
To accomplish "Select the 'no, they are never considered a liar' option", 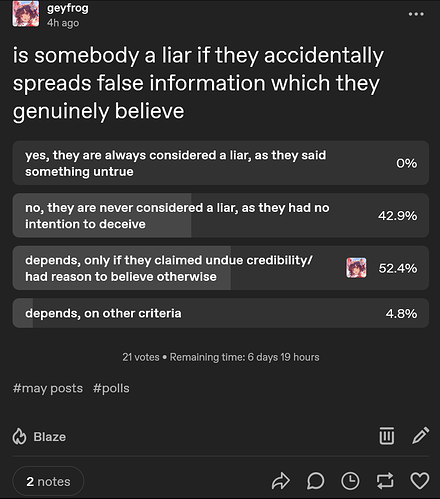I will (x=221, y=215).
